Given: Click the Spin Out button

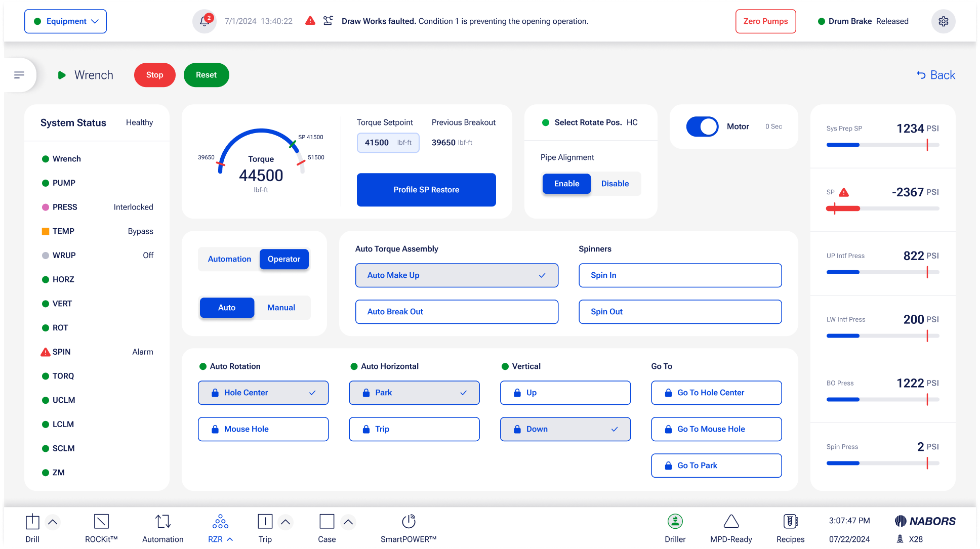Looking at the screenshot, I should (680, 312).
